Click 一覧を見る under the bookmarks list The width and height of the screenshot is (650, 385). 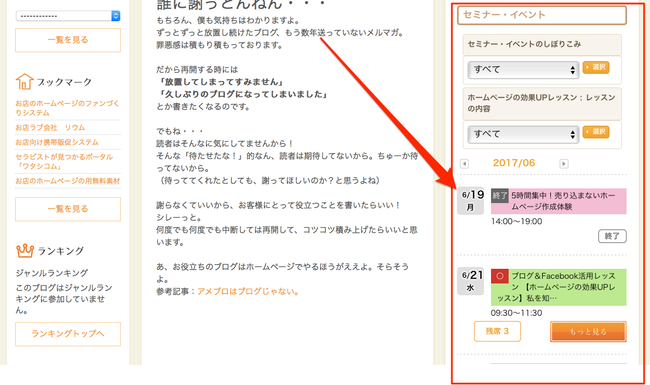click(x=68, y=209)
